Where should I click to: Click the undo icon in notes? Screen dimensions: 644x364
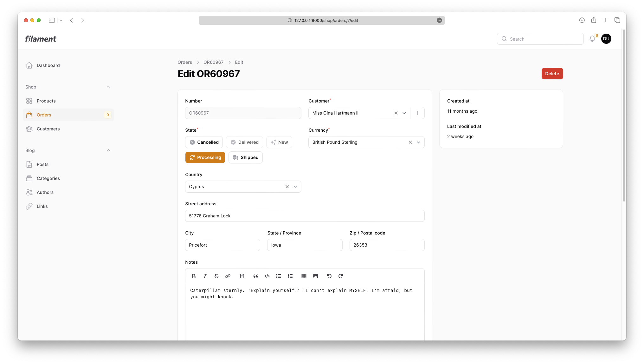pos(329,276)
